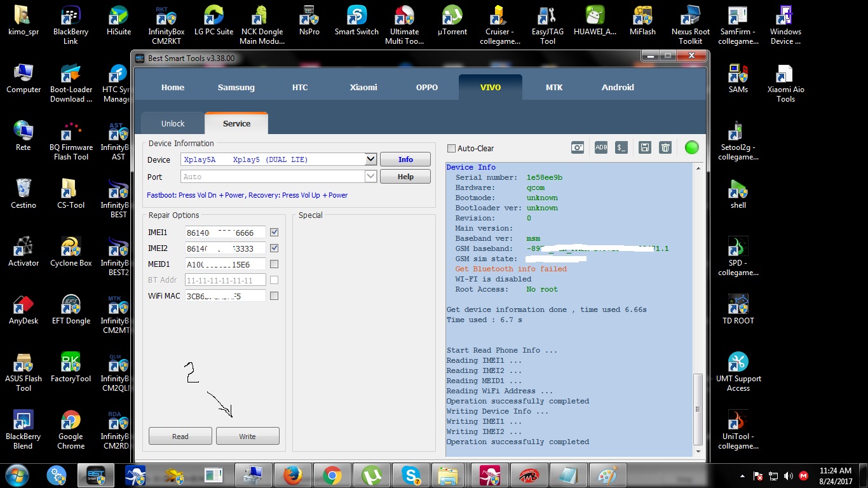Screen dimensions: 868x488
Task: Open Firefox from the taskbar
Action: tap(292, 475)
